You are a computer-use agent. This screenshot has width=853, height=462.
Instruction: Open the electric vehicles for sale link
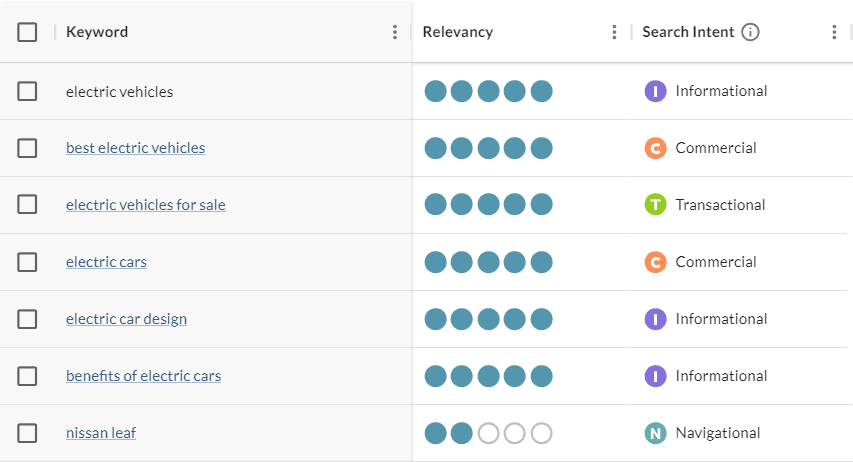coord(146,205)
